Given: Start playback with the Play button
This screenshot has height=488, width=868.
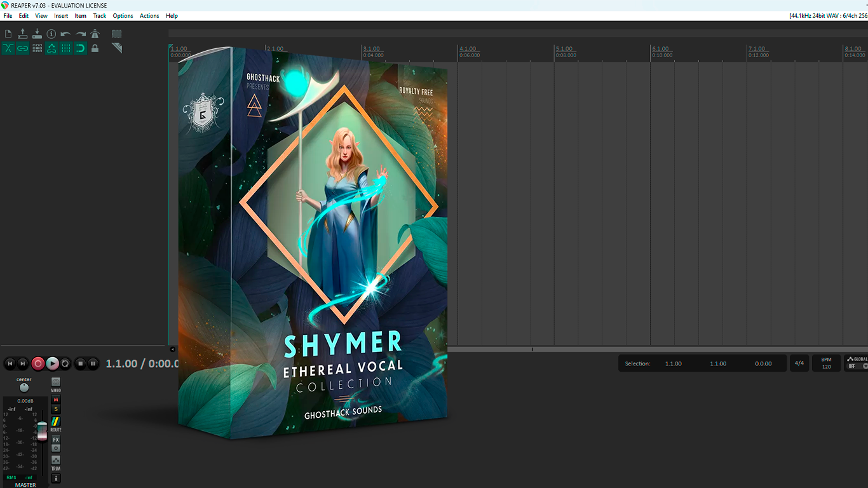Looking at the screenshot, I should (53, 363).
